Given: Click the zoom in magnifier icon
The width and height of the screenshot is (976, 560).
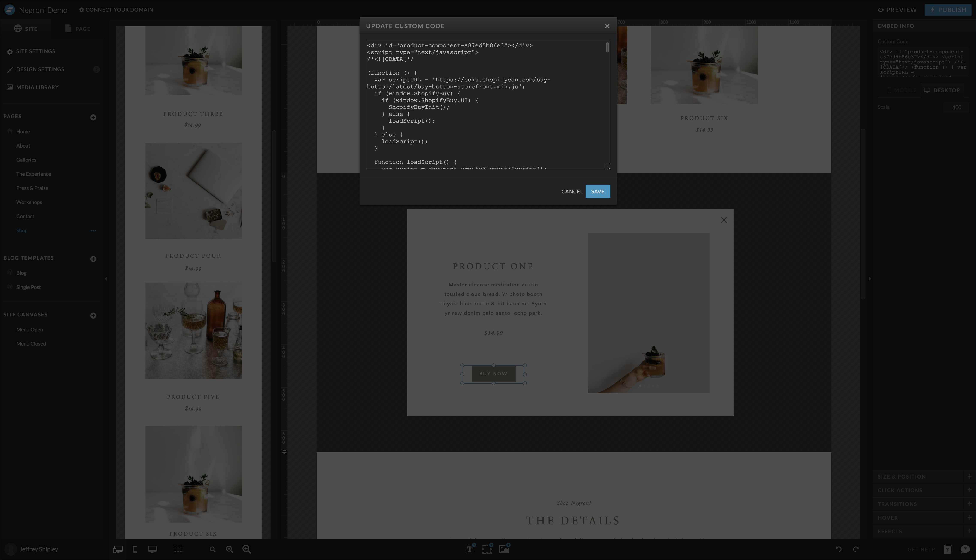Looking at the screenshot, I should [x=247, y=549].
